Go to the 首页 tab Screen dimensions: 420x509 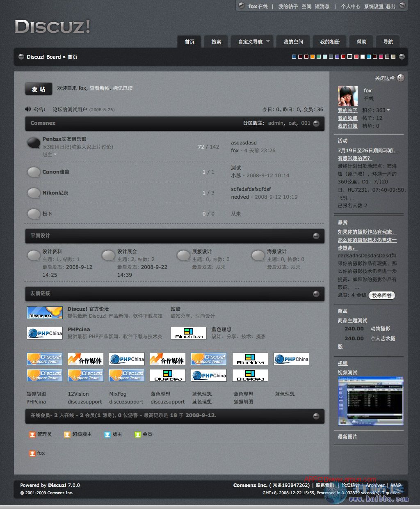(189, 41)
